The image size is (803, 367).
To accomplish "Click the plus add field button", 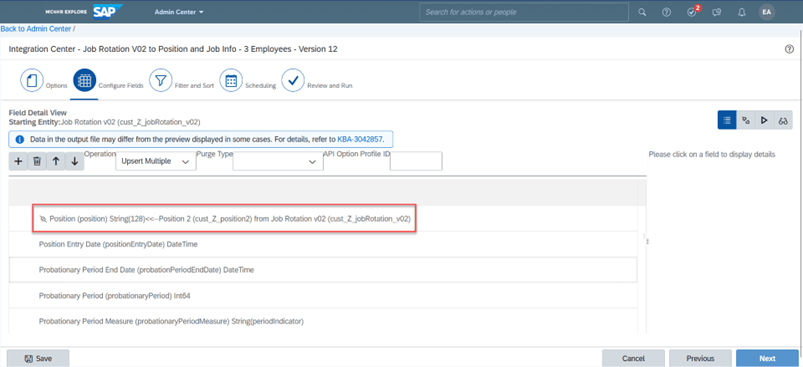I will (18, 161).
